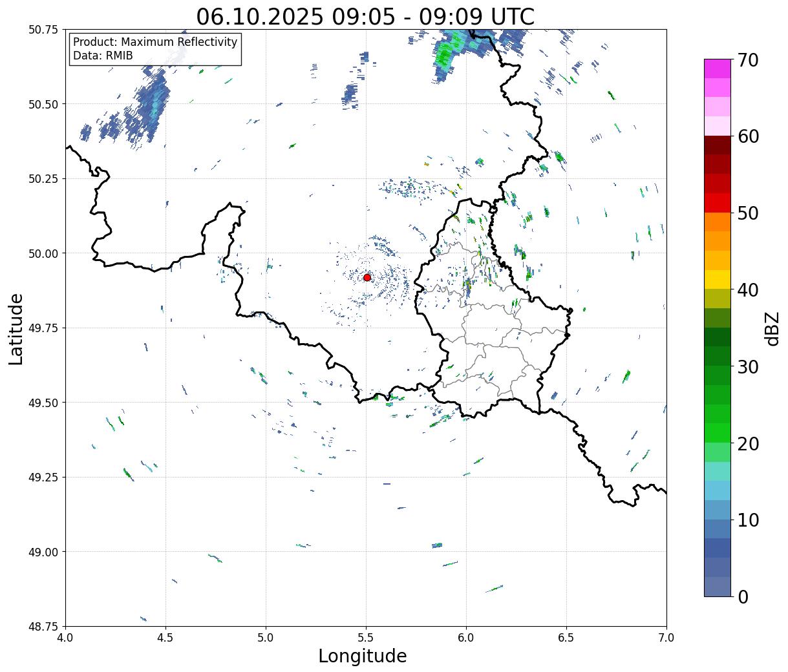The width and height of the screenshot is (788, 672).
Task: Pick the dark maroon colorbar segment below 60
Action: pyautogui.click(x=718, y=145)
